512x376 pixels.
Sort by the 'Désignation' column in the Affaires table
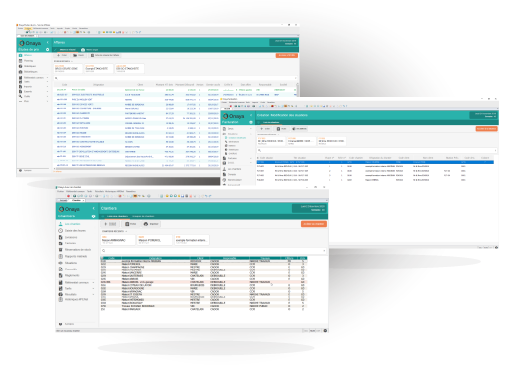pos(99,85)
